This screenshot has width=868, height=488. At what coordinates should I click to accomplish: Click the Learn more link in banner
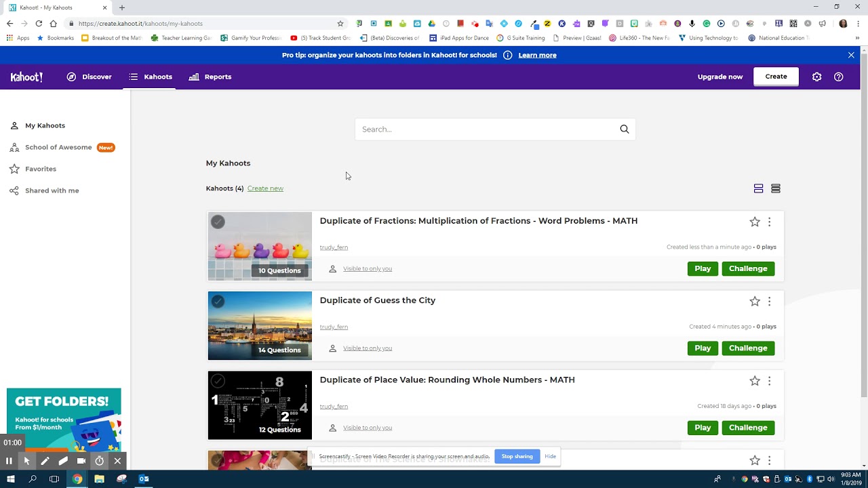coord(537,55)
